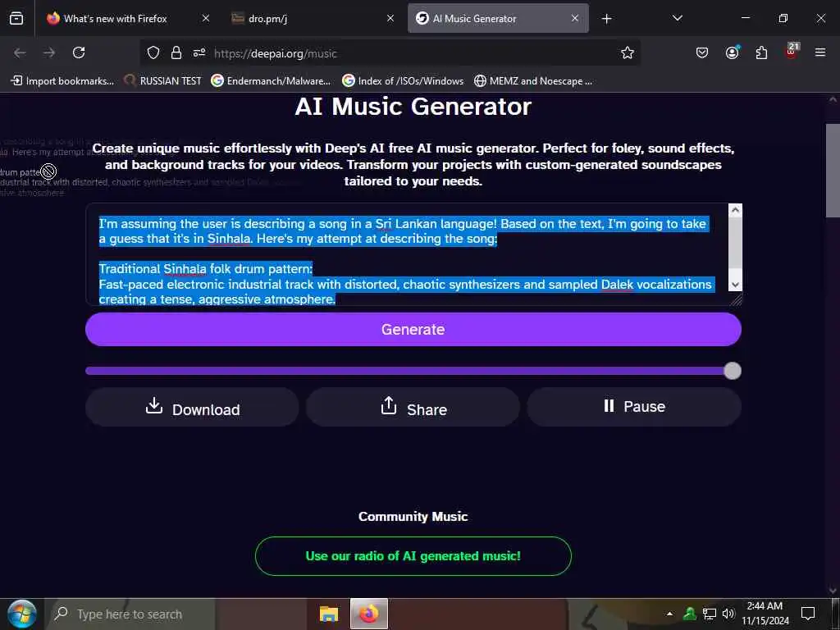The width and height of the screenshot is (840, 630).
Task: Open the uBlock extension with badge 21
Action: tap(792, 52)
